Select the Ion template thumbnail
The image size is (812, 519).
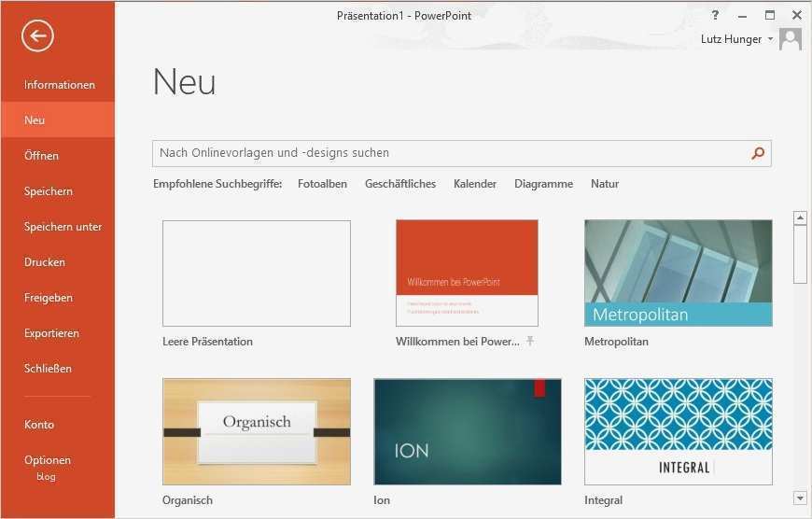tap(468, 431)
